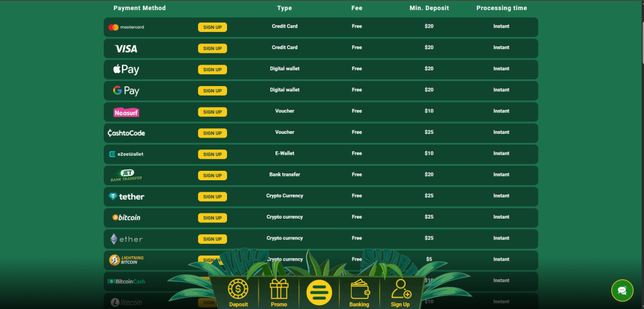Screen dimensions: 644x309
Task: Click the 'Fee' column header
Action: click(357, 8)
